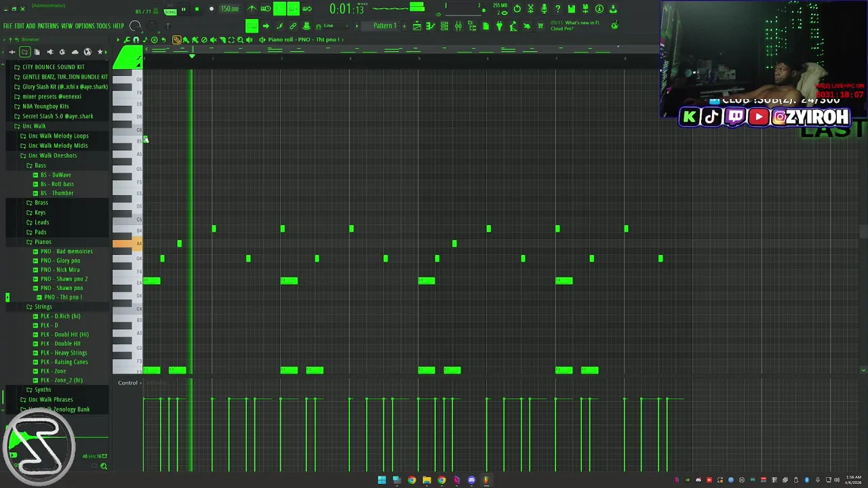Select the Zoom magnifier tool
This screenshot has width=868, height=488.
click(240, 39)
